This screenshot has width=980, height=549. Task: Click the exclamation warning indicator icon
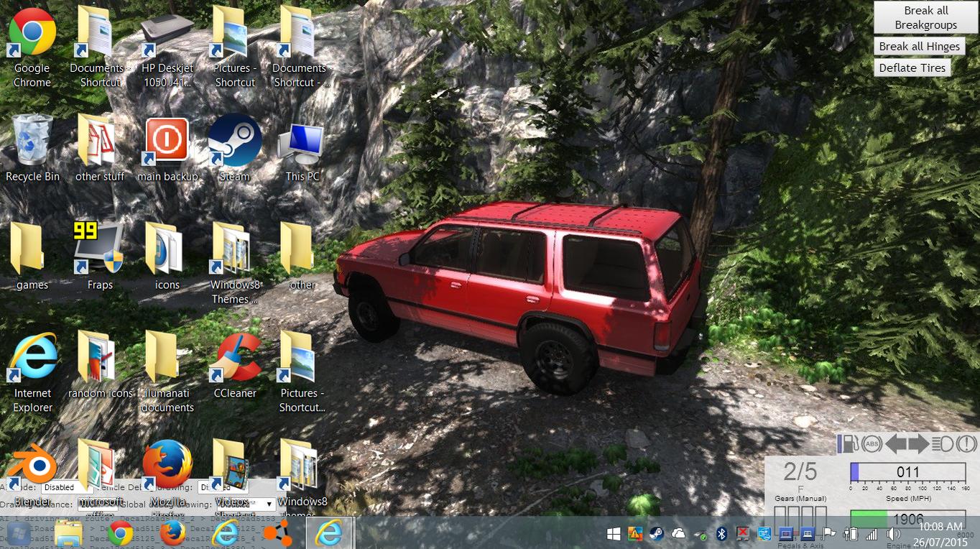pos(966,443)
